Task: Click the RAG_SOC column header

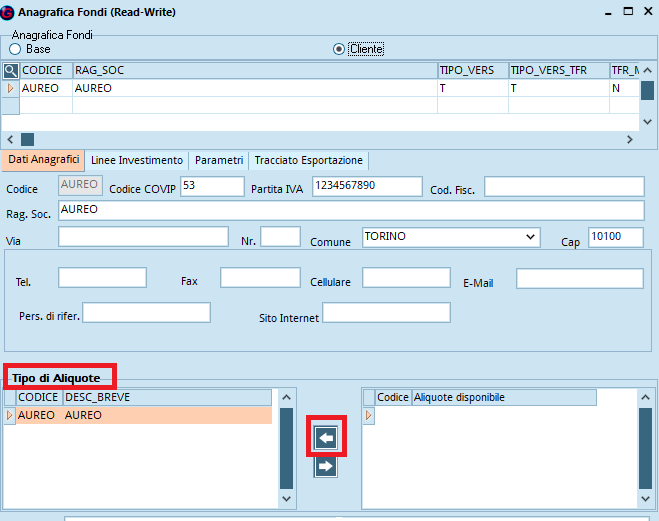Action: click(255, 71)
